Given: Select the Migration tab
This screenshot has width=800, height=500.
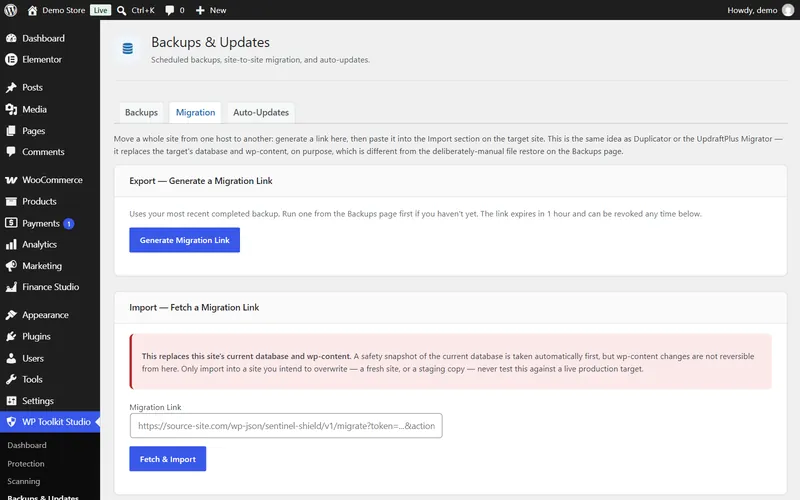Looking at the screenshot, I should point(195,112).
